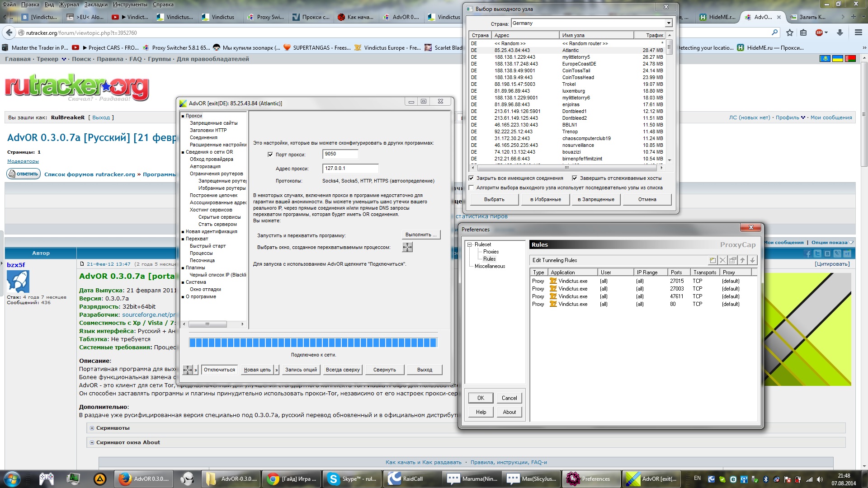Open Skype from the taskbar
This screenshot has height=488, width=868.
click(x=353, y=479)
